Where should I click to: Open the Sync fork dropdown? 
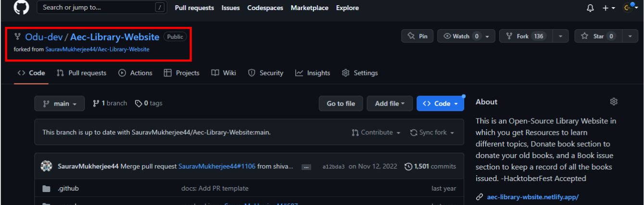[x=432, y=133]
